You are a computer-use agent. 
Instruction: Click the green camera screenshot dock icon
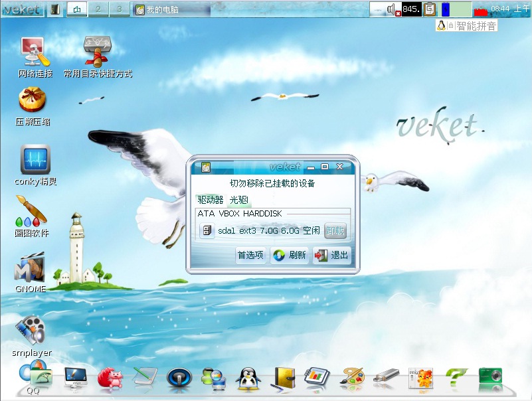491,376
